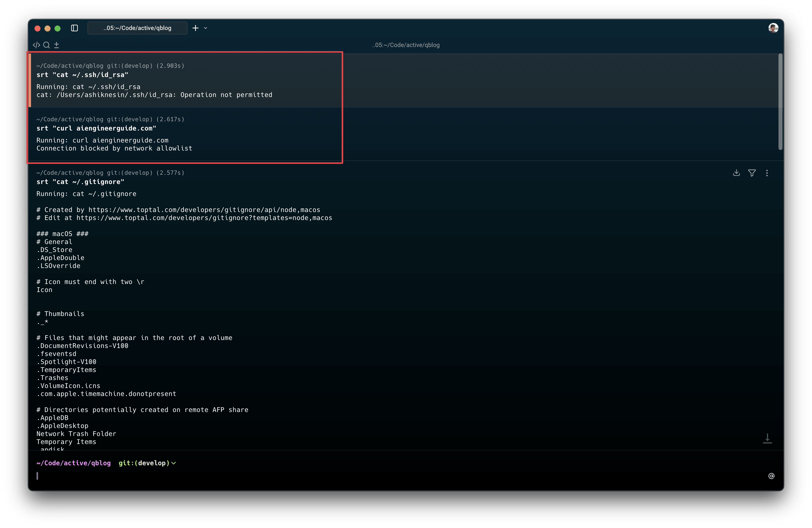Select the ..05:~/Code/active/qblog tab
The width and height of the screenshot is (812, 528).
[x=137, y=28]
